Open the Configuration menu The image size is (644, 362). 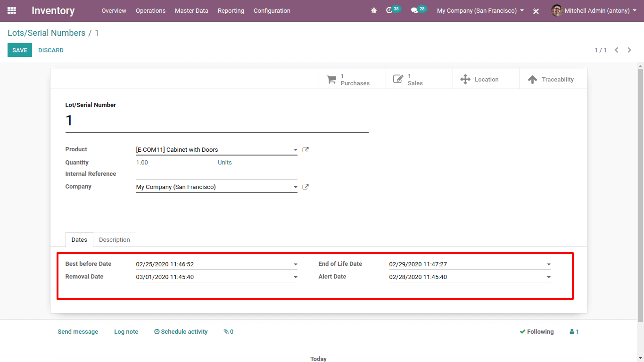coord(272,10)
